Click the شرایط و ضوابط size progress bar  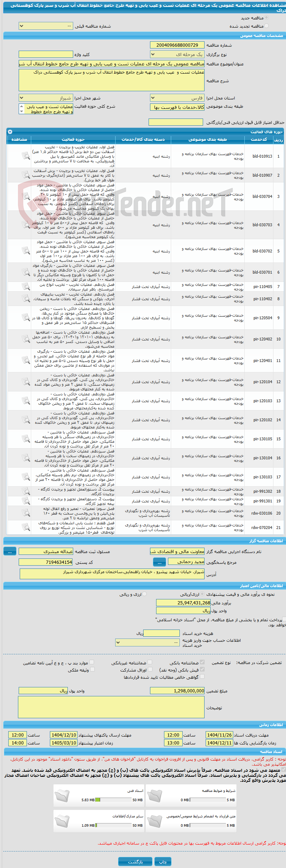(208, 800)
